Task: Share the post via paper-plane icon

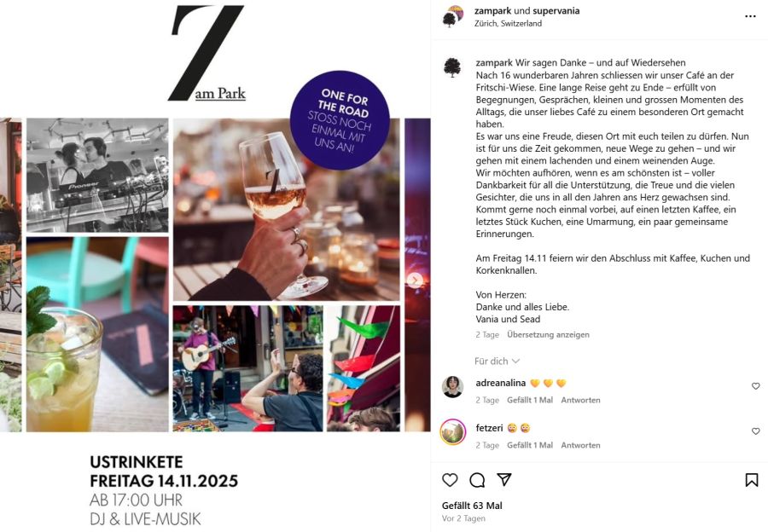Action: 504,480
